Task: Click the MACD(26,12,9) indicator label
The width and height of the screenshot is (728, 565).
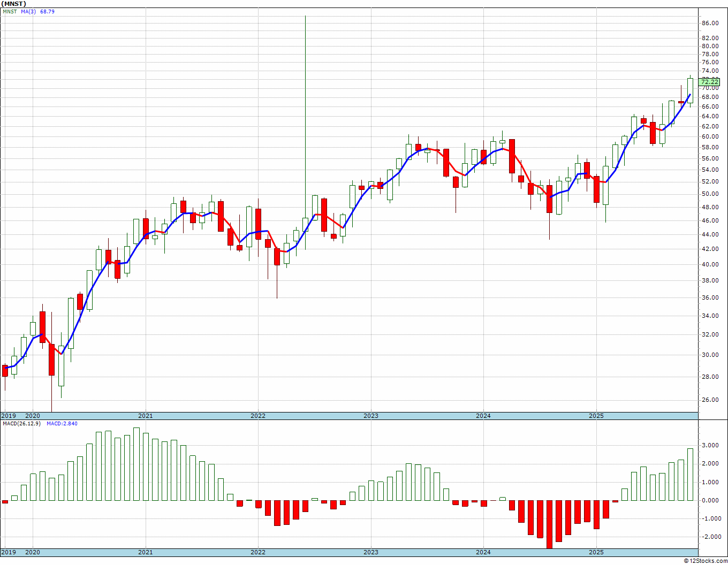Action: coord(21,424)
